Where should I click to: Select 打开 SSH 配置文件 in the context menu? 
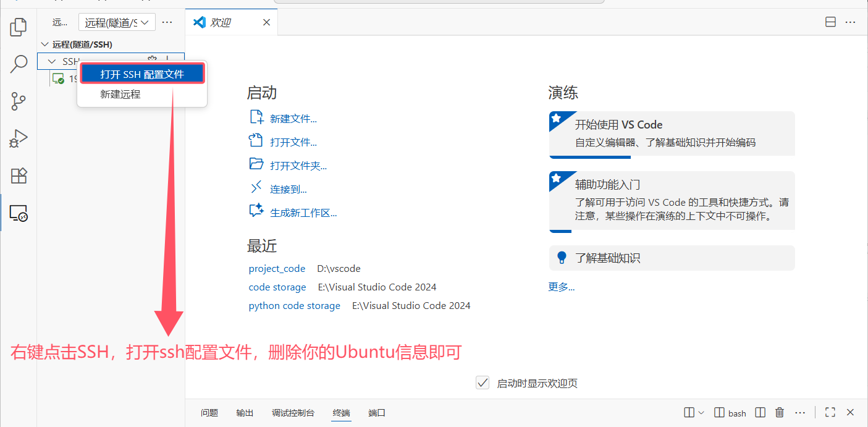[141, 73]
